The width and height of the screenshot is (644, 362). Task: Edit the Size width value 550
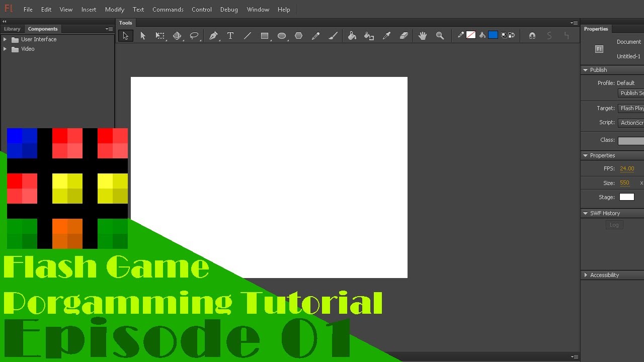pyautogui.click(x=624, y=183)
